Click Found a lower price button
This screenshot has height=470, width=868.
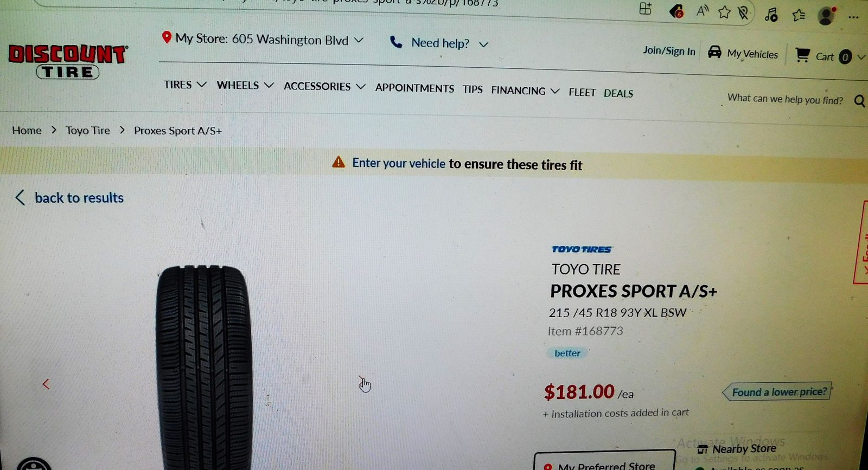[x=777, y=391]
